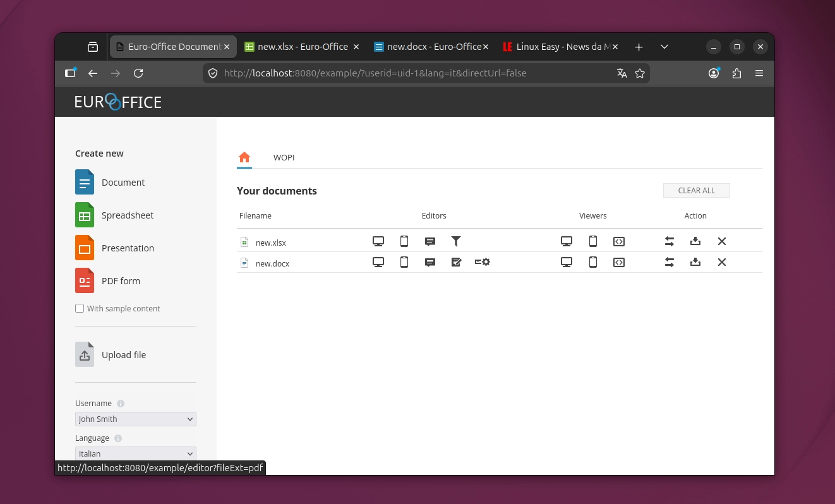Enable With sample content checkbox
835x504 pixels.
(80, 308)
